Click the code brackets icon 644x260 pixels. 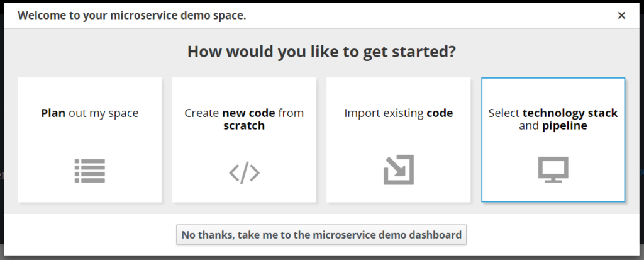(x=244, y=172)
